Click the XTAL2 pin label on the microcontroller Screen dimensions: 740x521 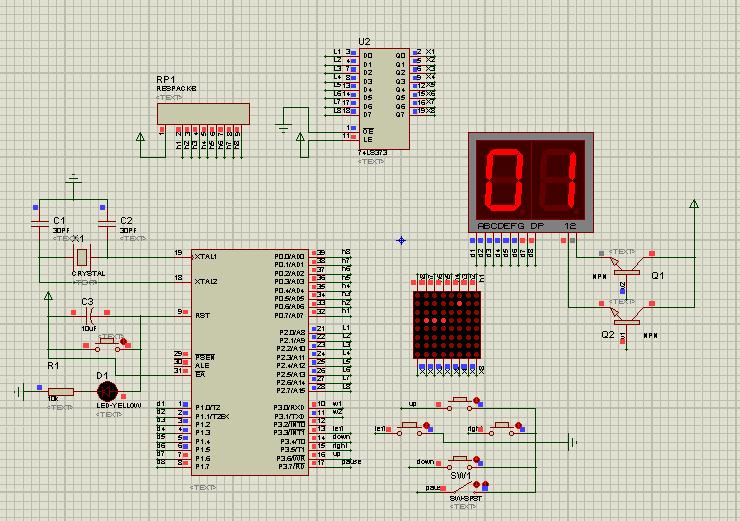[x=206, y=281]
